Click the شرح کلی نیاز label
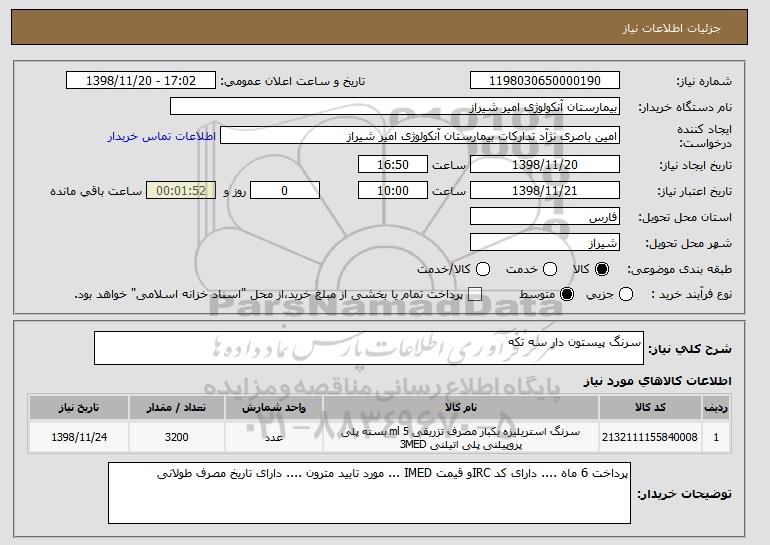770x545 pixels. pyautogui.click(x=689, y=349)
